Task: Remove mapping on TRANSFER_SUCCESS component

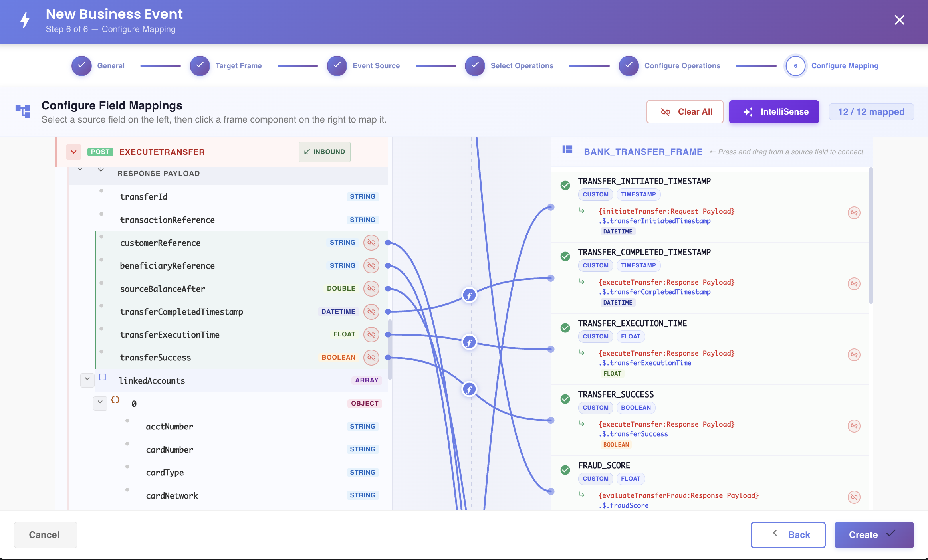Action: [x=854, y=426]
